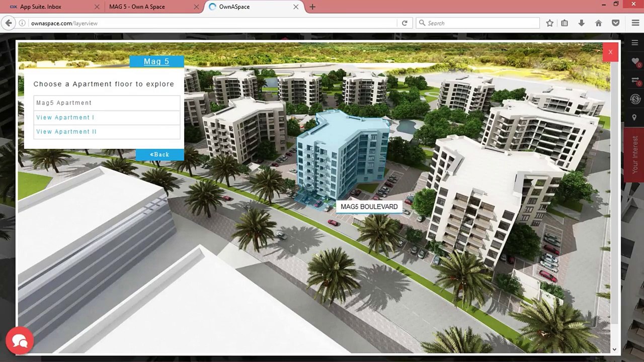The height and width of the screenshot is (362, 644).
Task: Close the OwnASpace tab
Action: click(x=296, y=7)
